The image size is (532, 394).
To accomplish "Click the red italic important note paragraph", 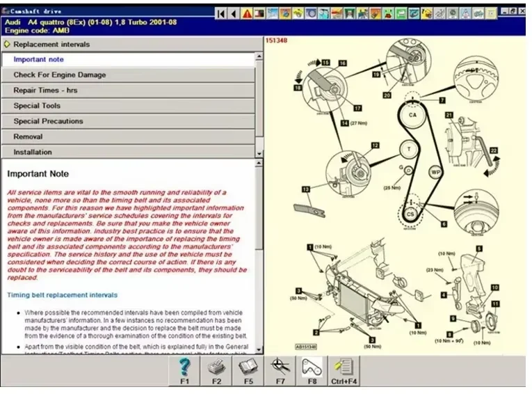I will (127, 235).
